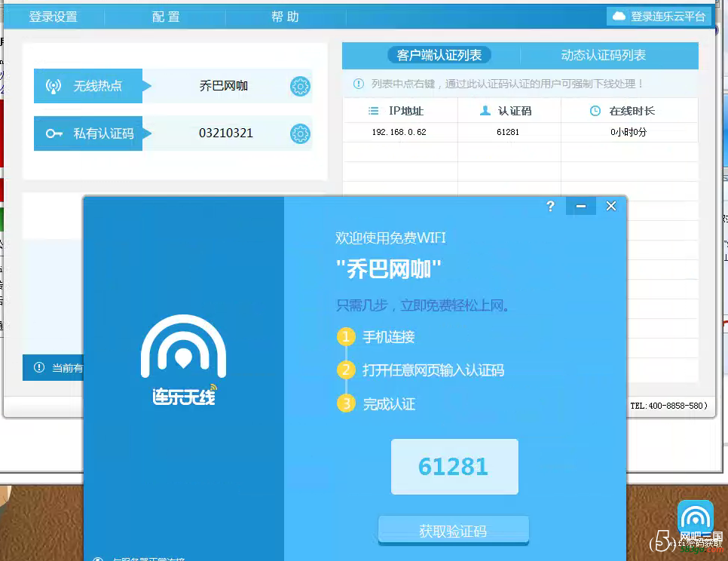This screenshot has height=561, width=728.
Task: Switch to the 客户端认证列表 tab
Action: (439, 55)
